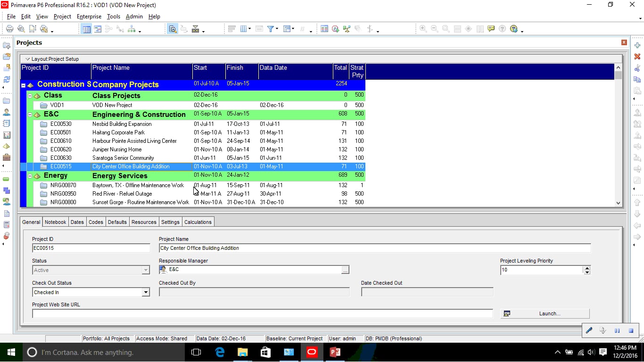
Task: Open the online Help globe icon
Action: [513, 29]
